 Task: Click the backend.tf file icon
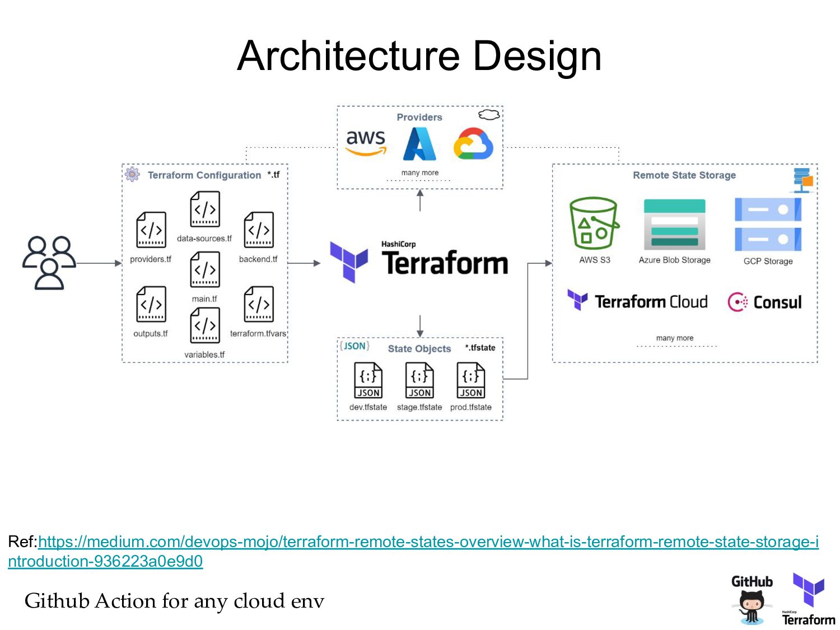(x=259, y=230)
